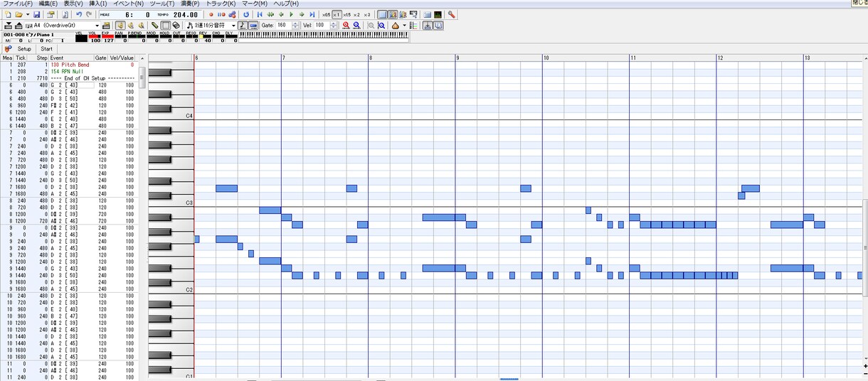Image resolution: width=868 pixels, height=381 pixels.
Task: Open the ファイル(F) menu
Action: [x=17, y=4]
